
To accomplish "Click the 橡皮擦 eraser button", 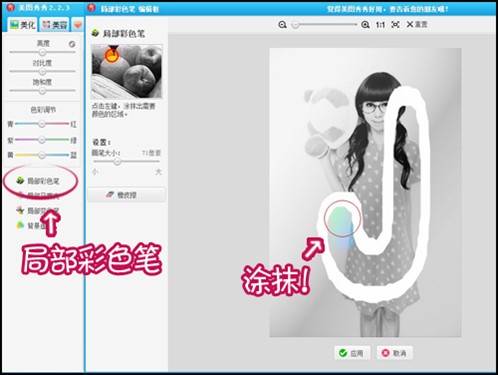I will point(126,195).
